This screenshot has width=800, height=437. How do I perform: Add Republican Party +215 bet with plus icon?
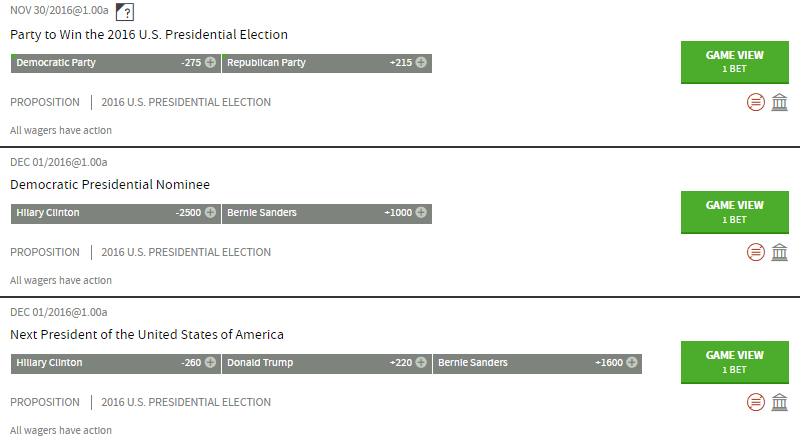[x=421, y=62]
